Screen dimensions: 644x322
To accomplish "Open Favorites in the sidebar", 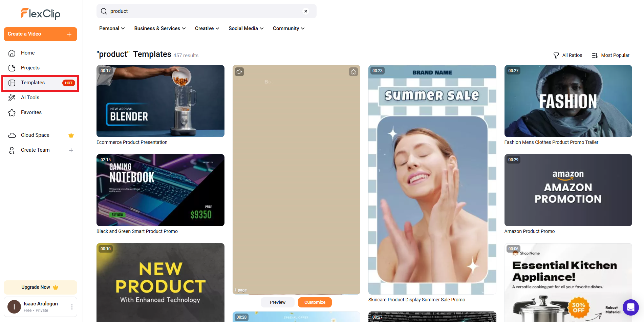I will [40, 112].
